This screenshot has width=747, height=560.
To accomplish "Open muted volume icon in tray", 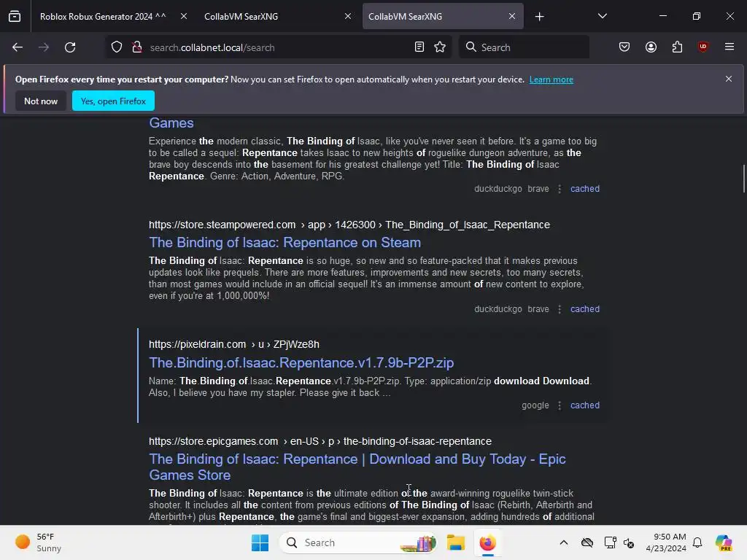I will pyautogui.click(x=628, y=542).
